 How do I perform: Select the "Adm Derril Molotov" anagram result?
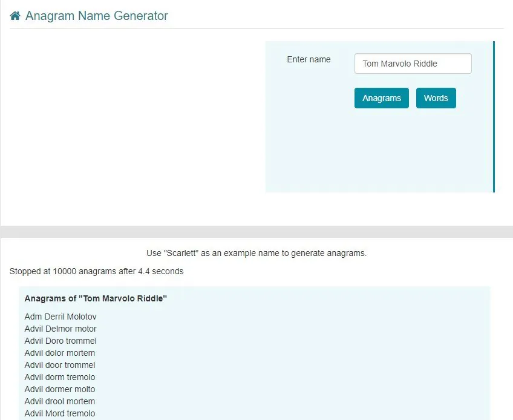pos(60,317)
